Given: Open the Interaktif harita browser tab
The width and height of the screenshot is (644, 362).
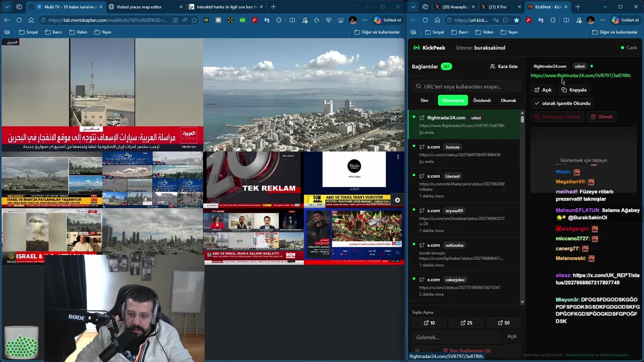Looking at the screenshot, I should [x=225, y=7].
